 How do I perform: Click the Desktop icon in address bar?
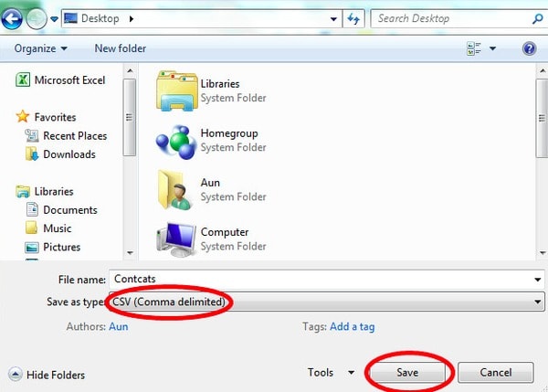pyautogui.click(x=70, y=18)
